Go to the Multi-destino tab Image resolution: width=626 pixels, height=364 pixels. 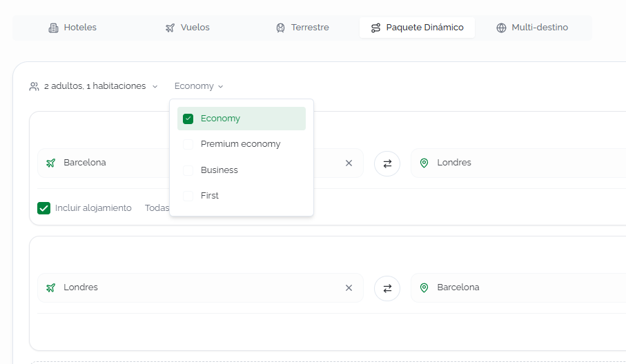pos(532,28)
